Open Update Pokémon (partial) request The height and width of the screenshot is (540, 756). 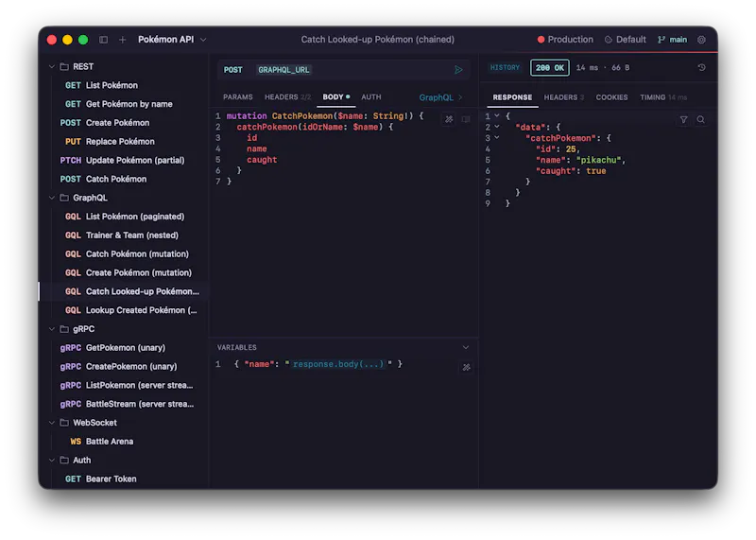pyautogui.click(x=125, y=160)
